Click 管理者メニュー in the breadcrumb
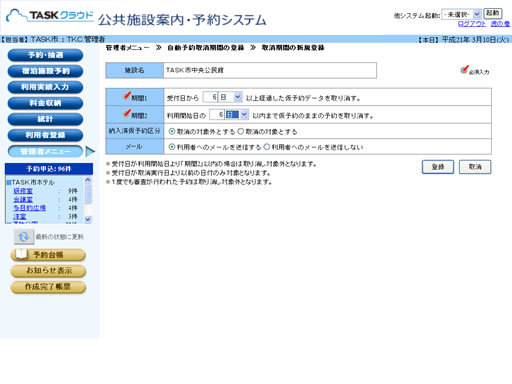The height and width of the screenshot is (384, 512). click(128, 48)
